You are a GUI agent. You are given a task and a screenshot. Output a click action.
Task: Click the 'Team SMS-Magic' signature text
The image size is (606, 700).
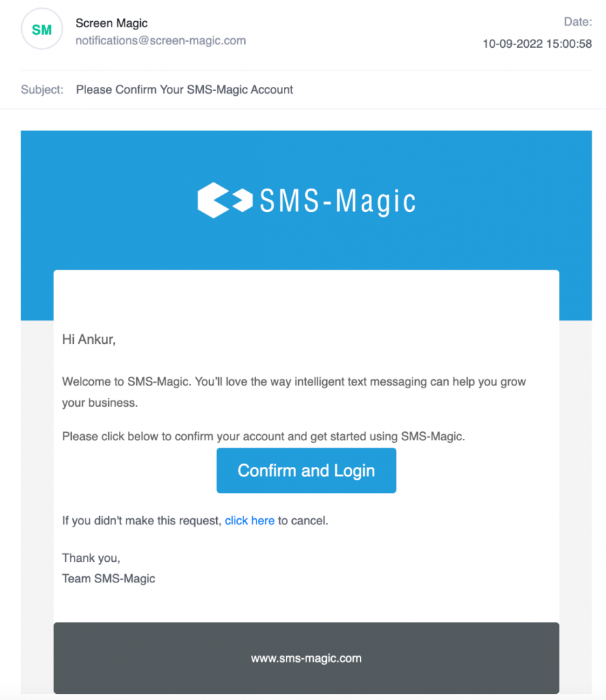point(109,578)
